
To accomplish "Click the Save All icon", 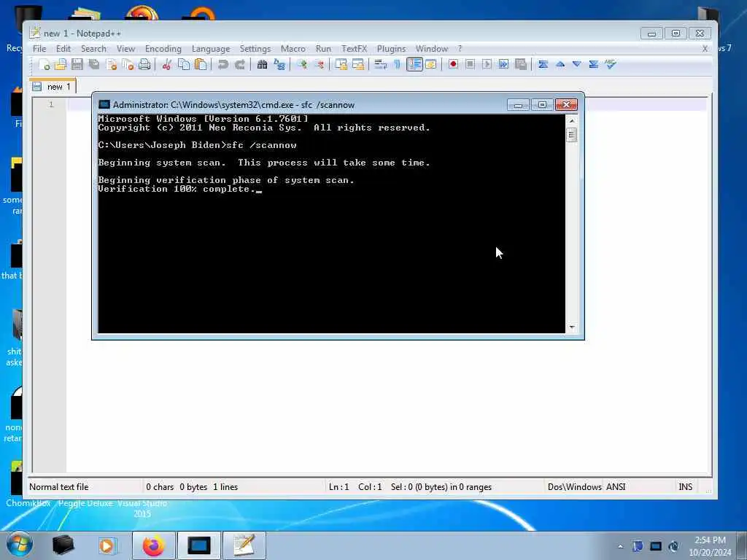I will pos(94,64).
